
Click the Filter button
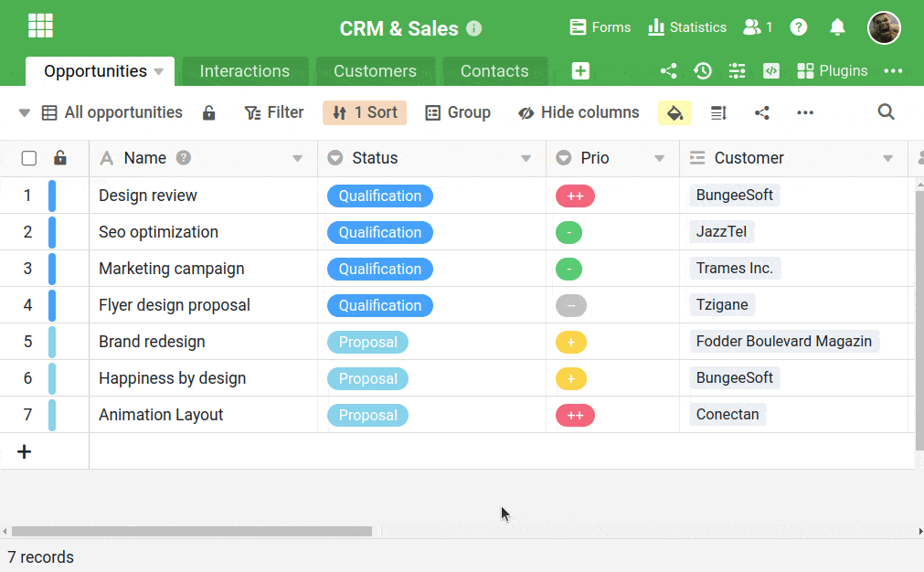[x=273, y=112]
